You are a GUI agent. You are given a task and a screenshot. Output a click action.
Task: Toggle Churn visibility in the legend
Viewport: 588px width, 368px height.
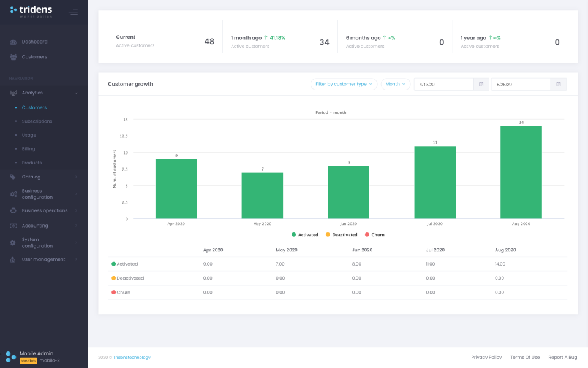tap(374, 234)
